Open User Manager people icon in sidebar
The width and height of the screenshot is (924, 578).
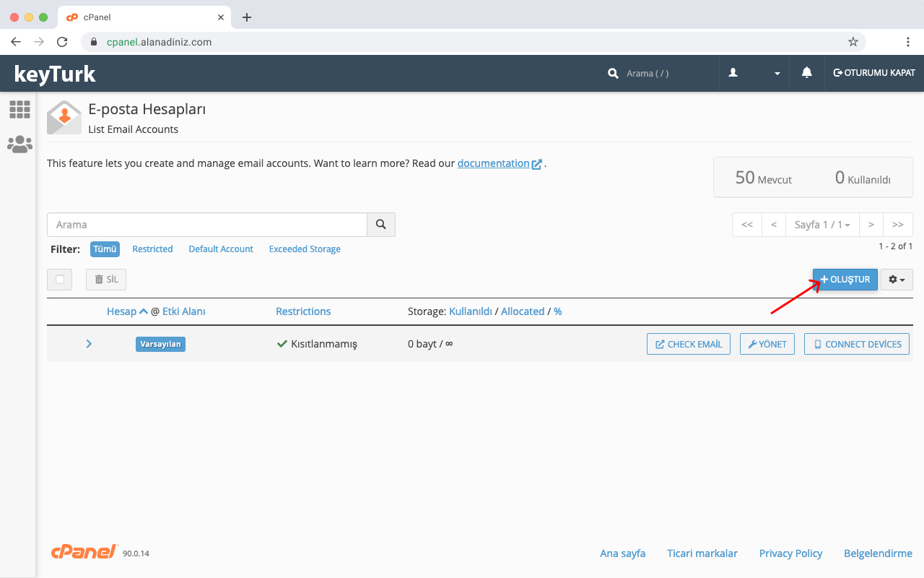pyautogui.click(x=19, y=144)
